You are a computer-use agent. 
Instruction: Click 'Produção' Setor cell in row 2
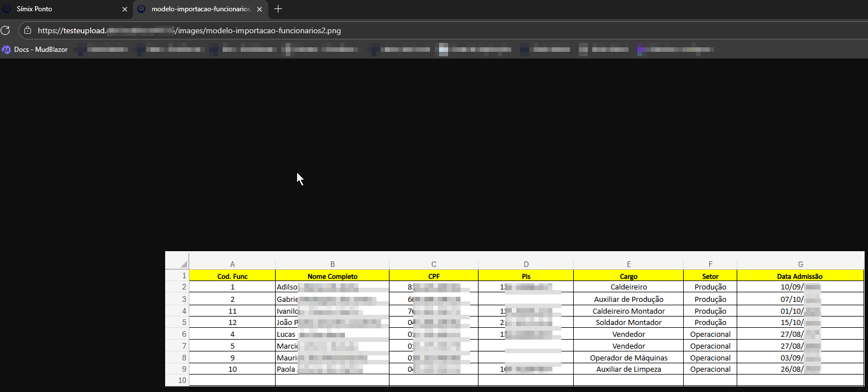(x=710, y=287)
